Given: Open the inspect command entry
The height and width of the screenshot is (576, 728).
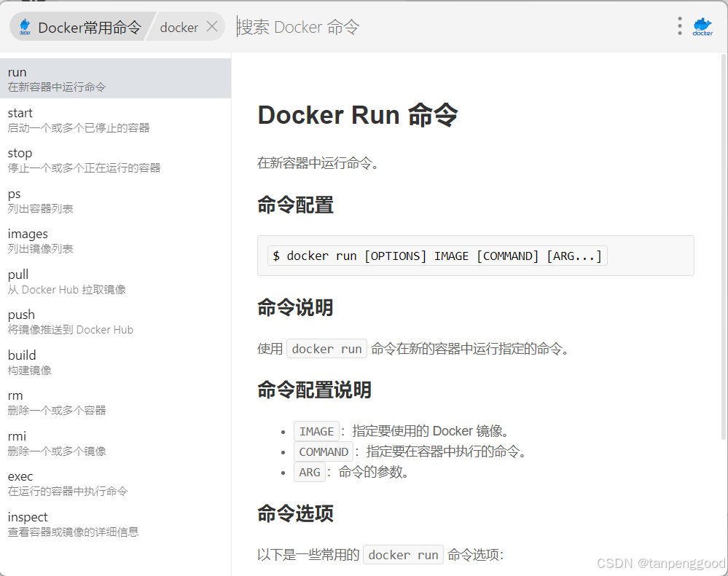Looking at the screenshot, I should (116, 524).
